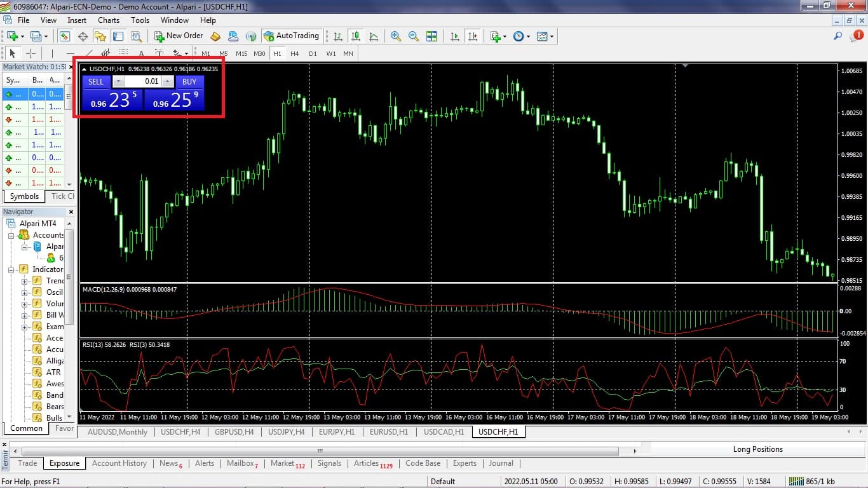Viewport: 868px width, 488px height.
Task: Toggle the Market Watch window icon
Action: click(x=64, y=36)
